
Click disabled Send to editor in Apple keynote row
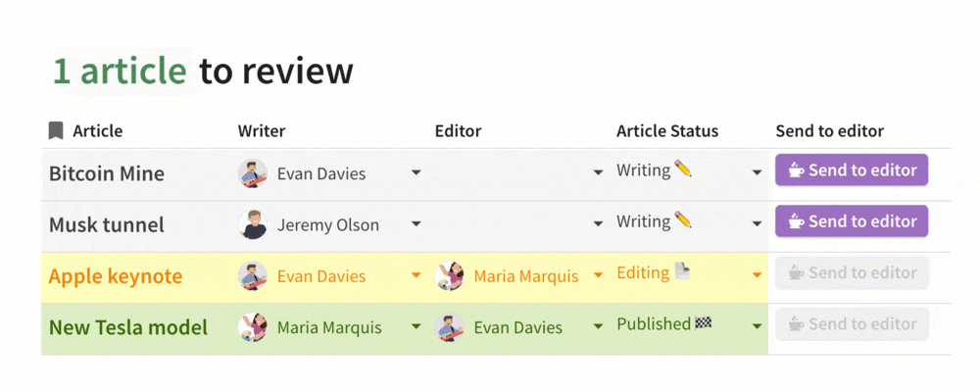click(x=852, y=272)
